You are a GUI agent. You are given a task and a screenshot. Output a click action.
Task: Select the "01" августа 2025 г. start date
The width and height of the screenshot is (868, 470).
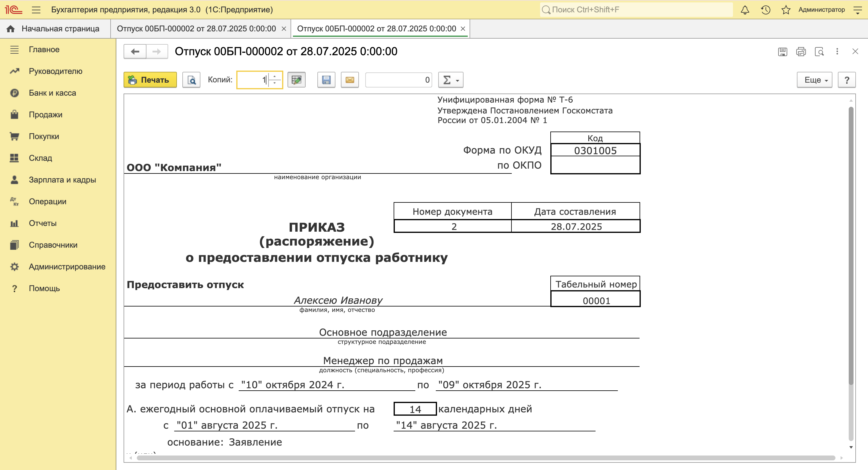point(227,425)
